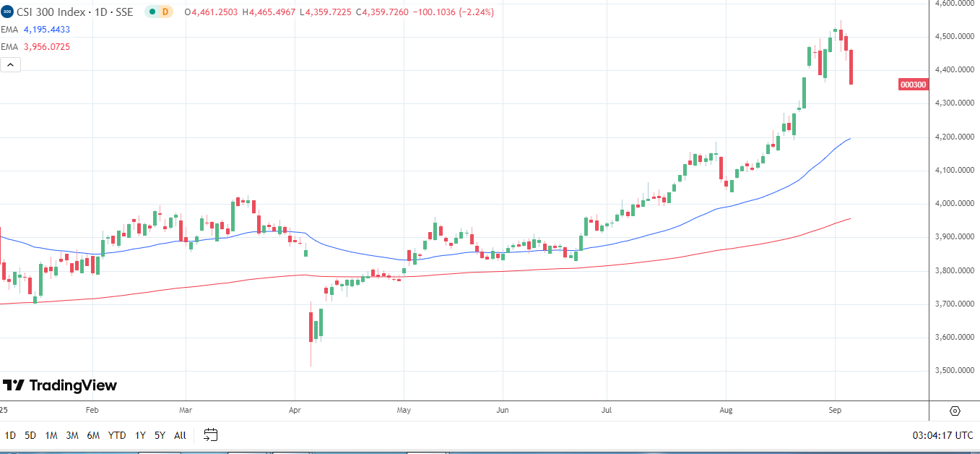Click the 3,500.0000 price axis label

954,371
